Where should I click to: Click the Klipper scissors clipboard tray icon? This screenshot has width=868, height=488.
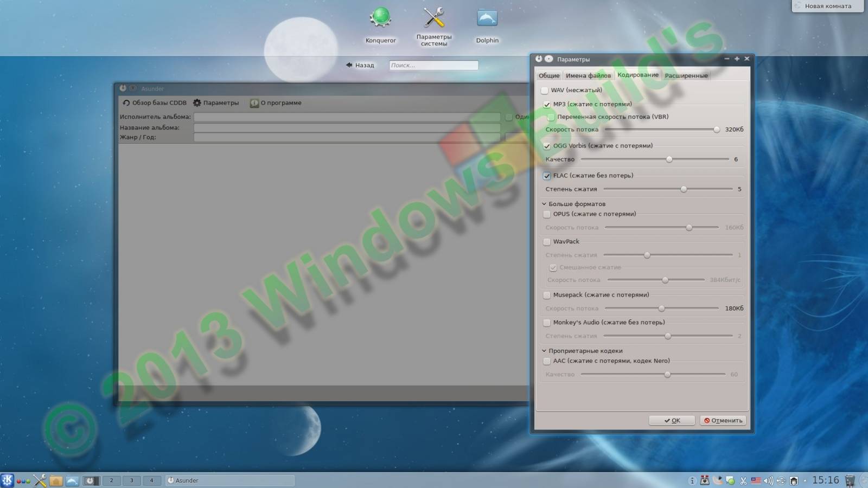[743, 480]
